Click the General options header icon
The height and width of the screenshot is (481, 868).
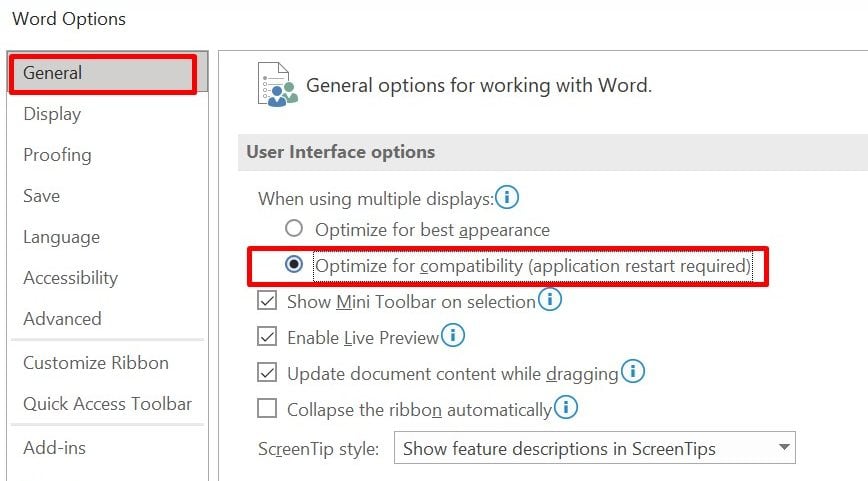(277, 85)
